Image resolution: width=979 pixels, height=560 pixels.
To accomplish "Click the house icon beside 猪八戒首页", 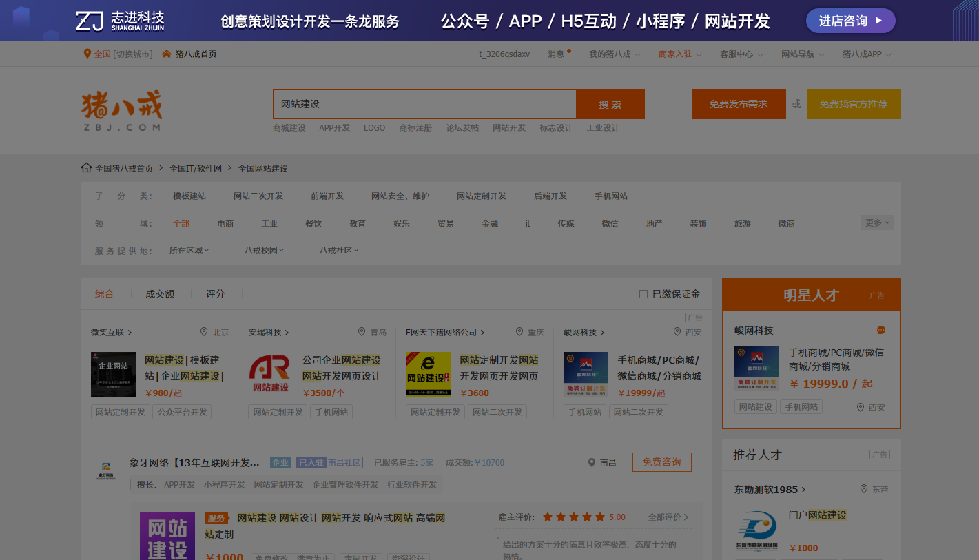I will coord(167,54).
